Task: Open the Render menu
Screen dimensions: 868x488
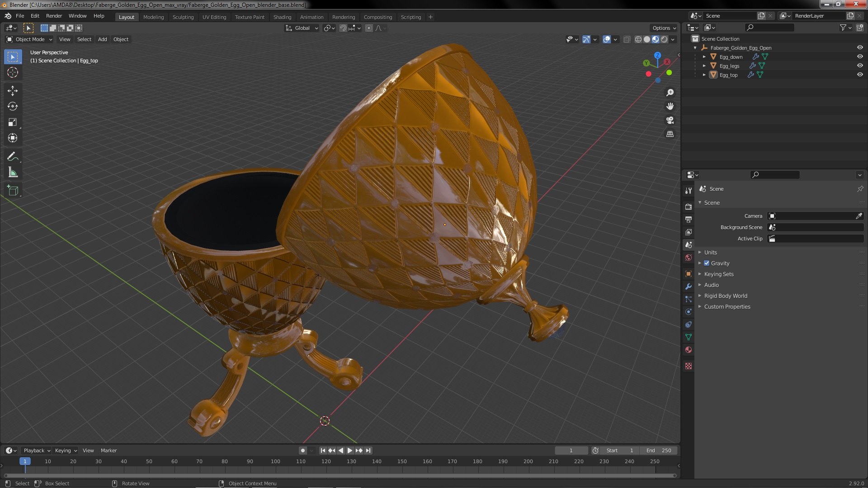Action: point(54,16)
